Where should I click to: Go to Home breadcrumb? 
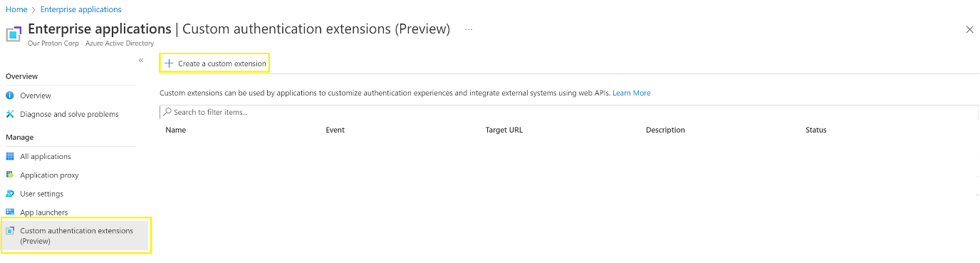16,9
